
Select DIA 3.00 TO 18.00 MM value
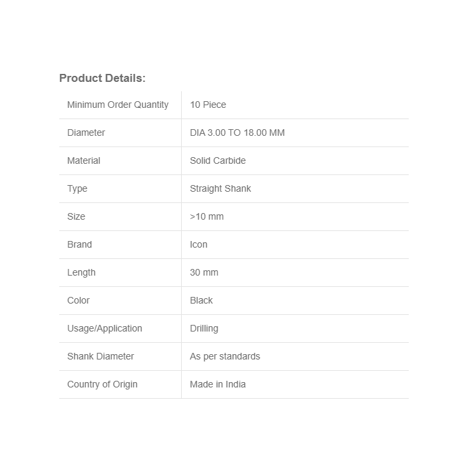click(237, 132)
